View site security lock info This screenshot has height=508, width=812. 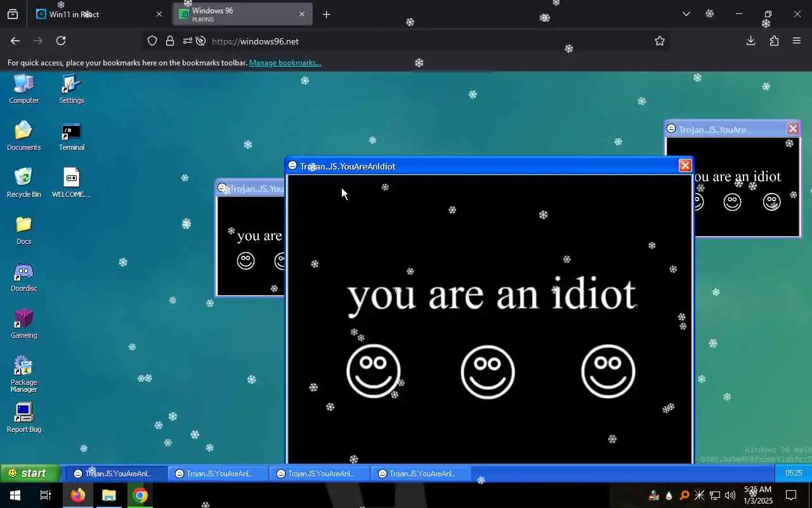[x=169, y=41]
